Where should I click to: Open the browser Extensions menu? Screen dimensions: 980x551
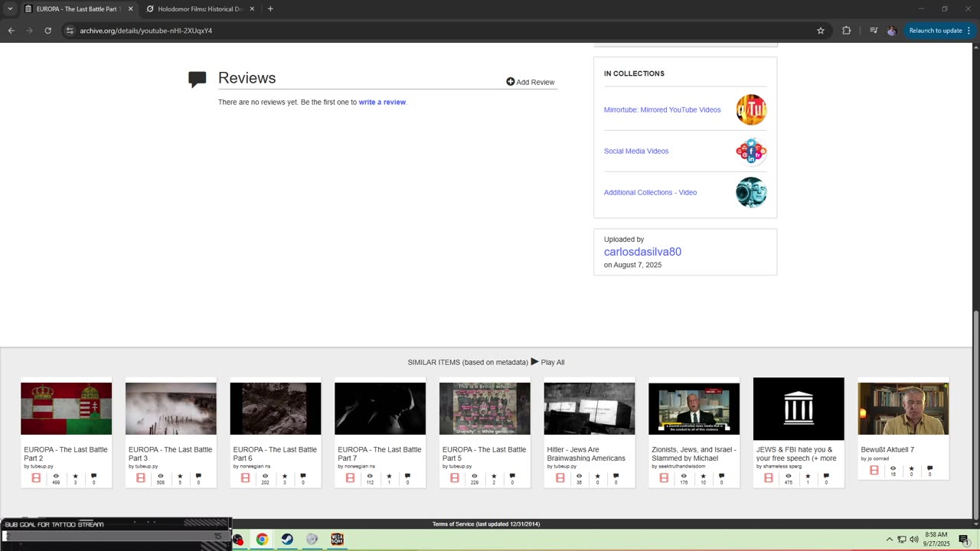point(846,31)
